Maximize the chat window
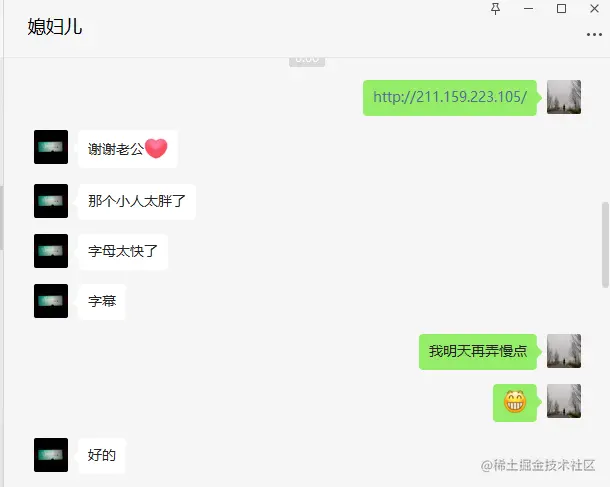Viewport: 610px width, 487px height. coord(561,9)
